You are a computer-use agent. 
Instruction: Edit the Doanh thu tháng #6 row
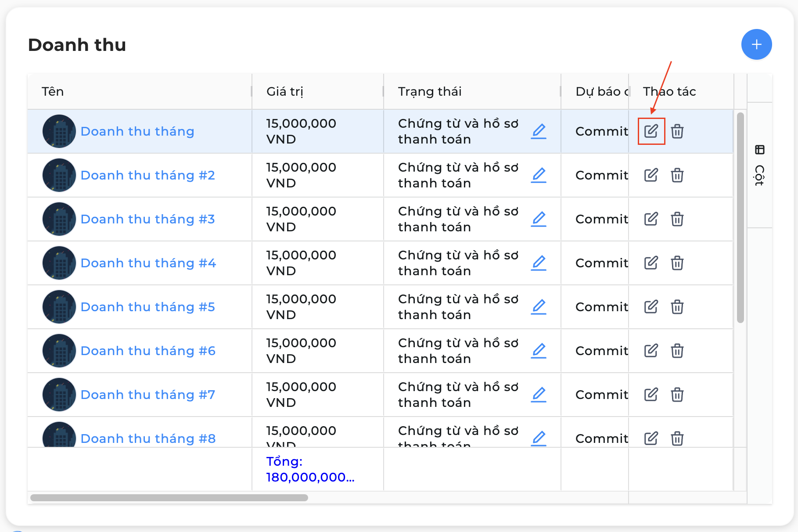651,351
